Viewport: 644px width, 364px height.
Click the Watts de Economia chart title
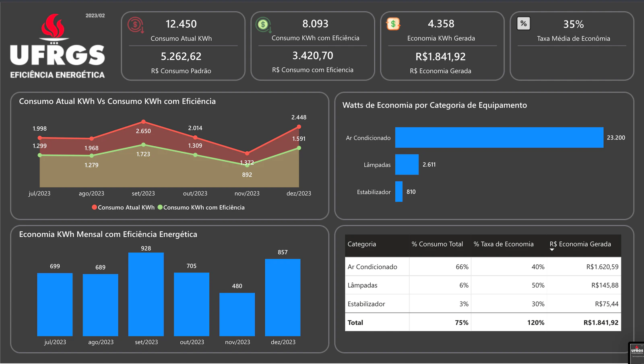(x=435, y=105)
